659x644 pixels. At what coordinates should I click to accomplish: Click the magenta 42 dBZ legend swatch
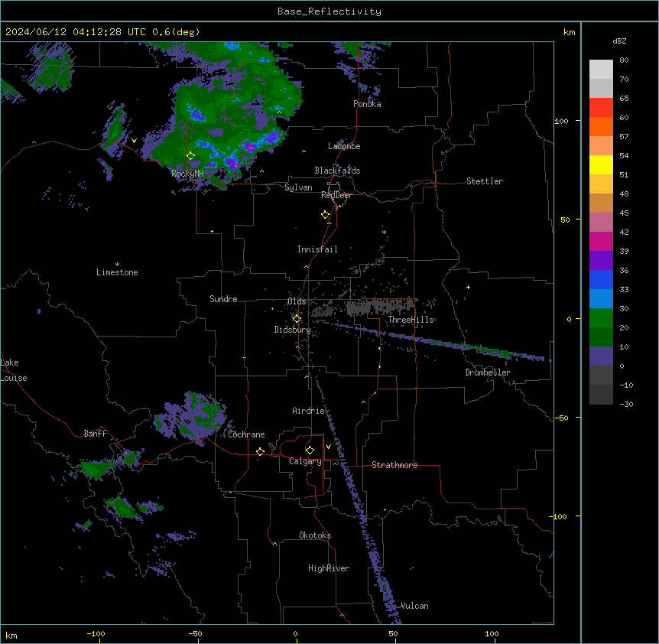click(601, 241)
